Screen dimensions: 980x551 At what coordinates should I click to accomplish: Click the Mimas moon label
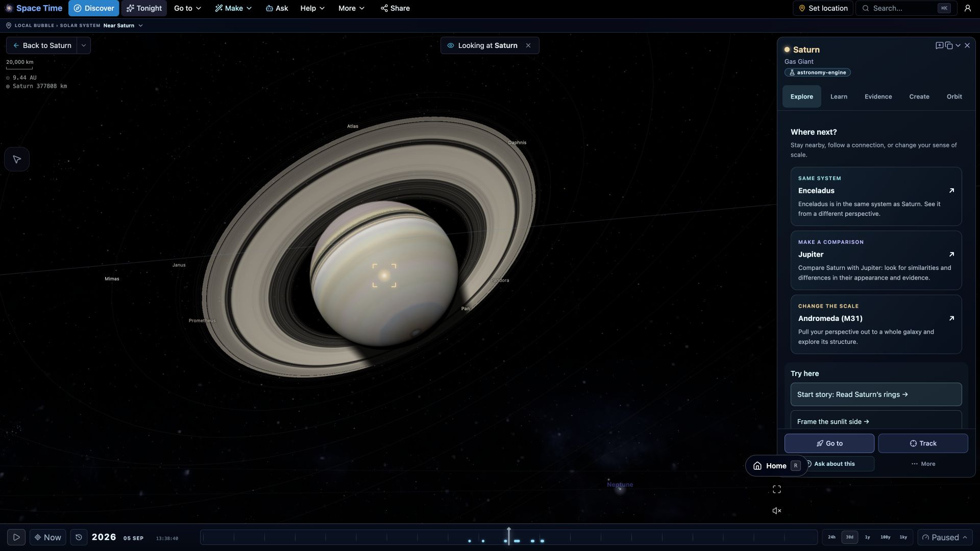(112, 279)
